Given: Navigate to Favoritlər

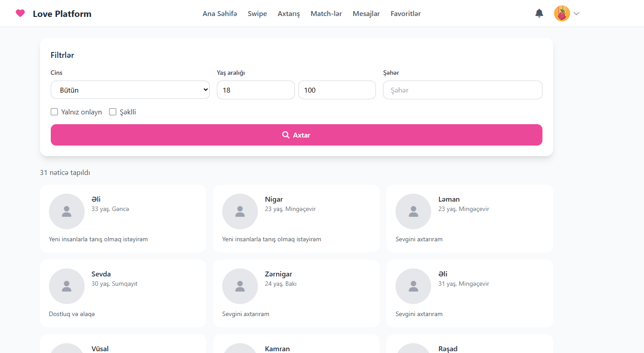Looking at the screenshot, I should (x=405, y=14).
